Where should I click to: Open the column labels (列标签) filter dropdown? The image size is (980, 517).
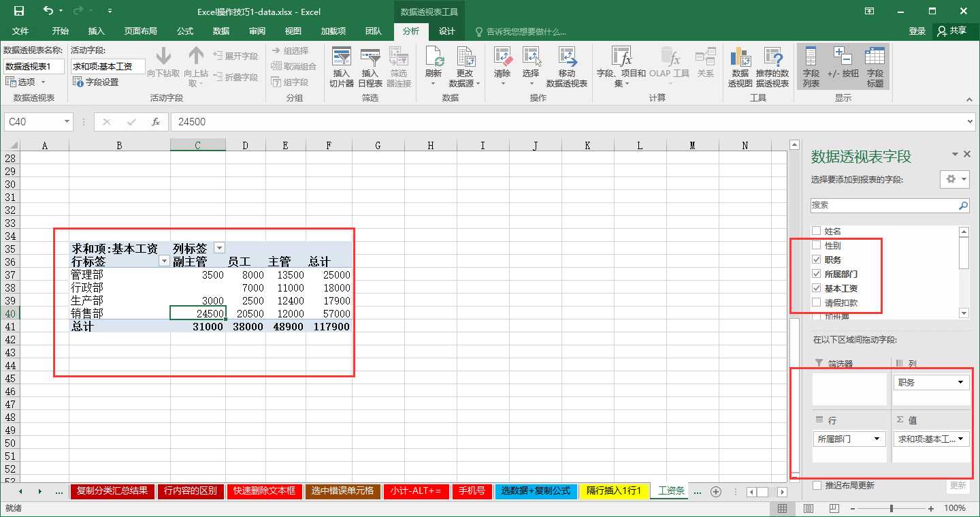[x=219, y=249]
